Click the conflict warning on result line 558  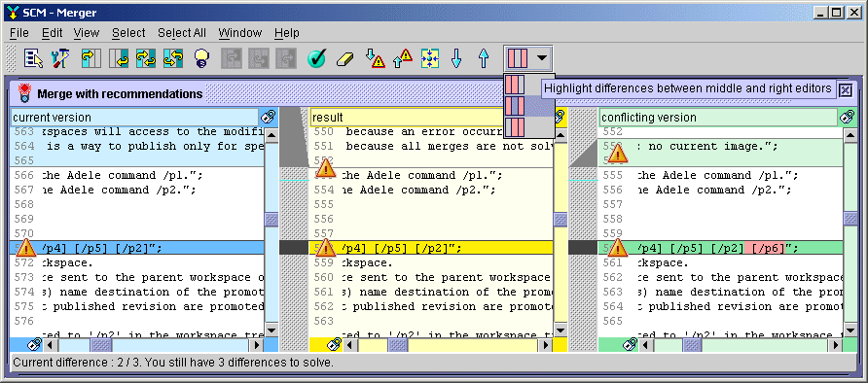(x=325, y=248)
